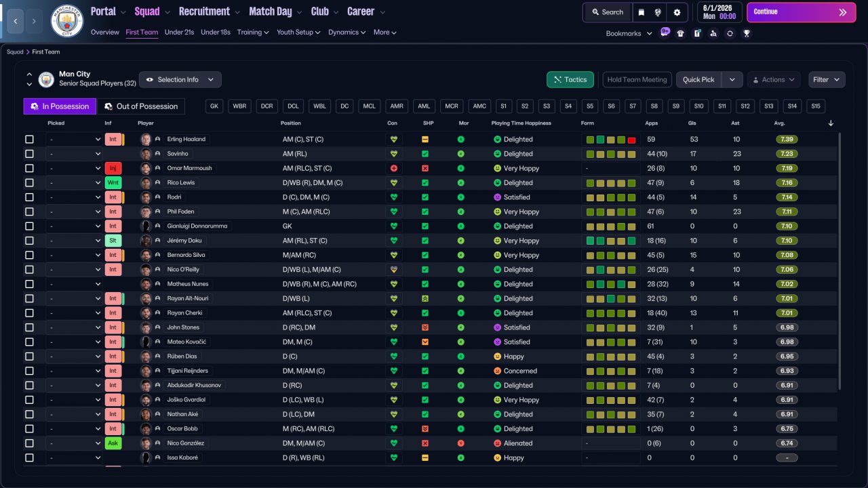Click Erling Haaland's form indicator squares
Screen dimensions: 868x488
click(x=611, y=140)
